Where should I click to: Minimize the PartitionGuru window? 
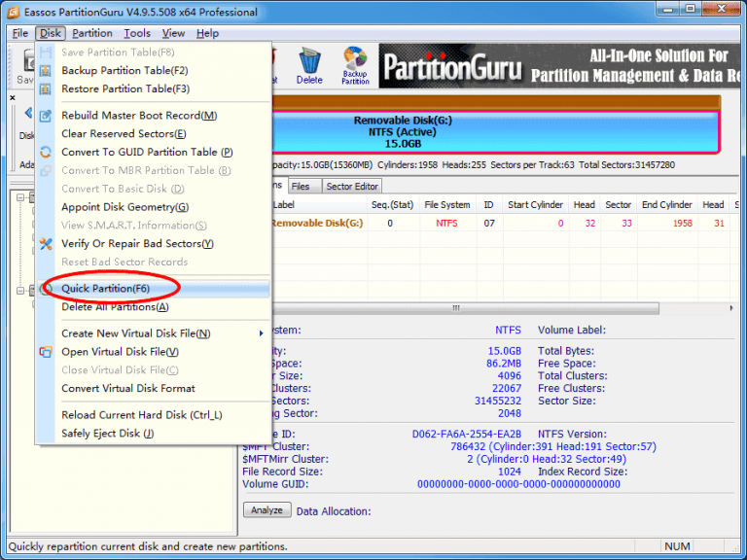pyautogui.click(x=668, y=9)
